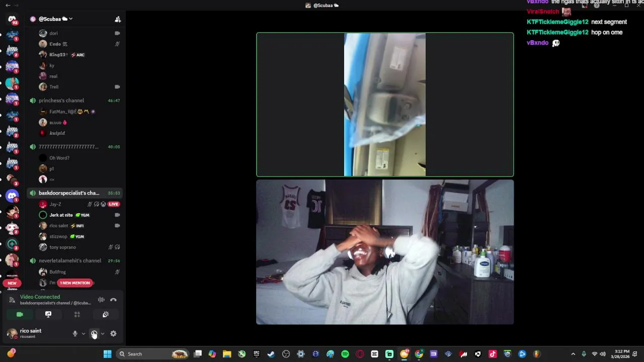Select user stizzwop in voice list
Image resolution: width=644 pixels, height=362 pixels.
80,236
